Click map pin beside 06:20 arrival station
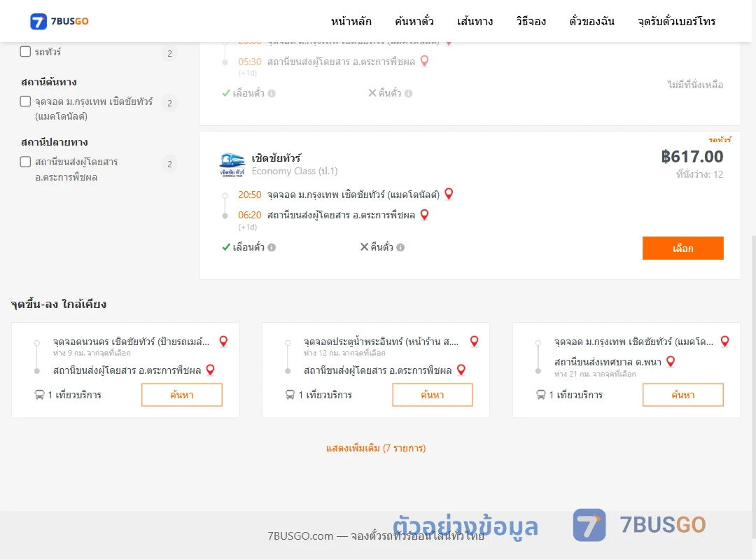756x560 pixels. 424,215
